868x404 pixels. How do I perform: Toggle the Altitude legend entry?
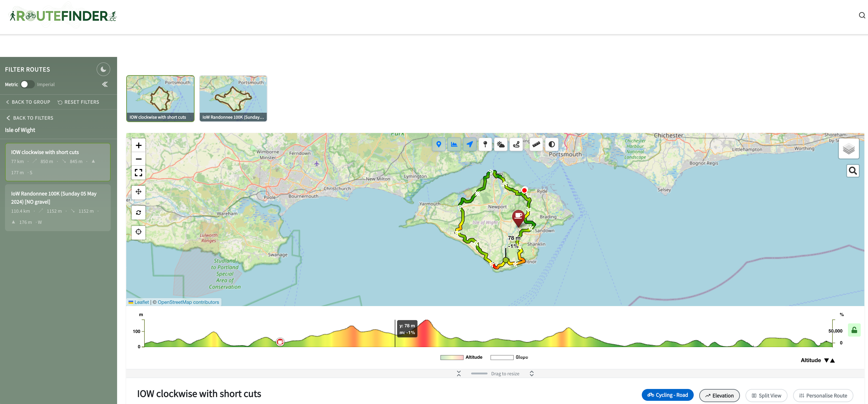click(x=461, y=357)
